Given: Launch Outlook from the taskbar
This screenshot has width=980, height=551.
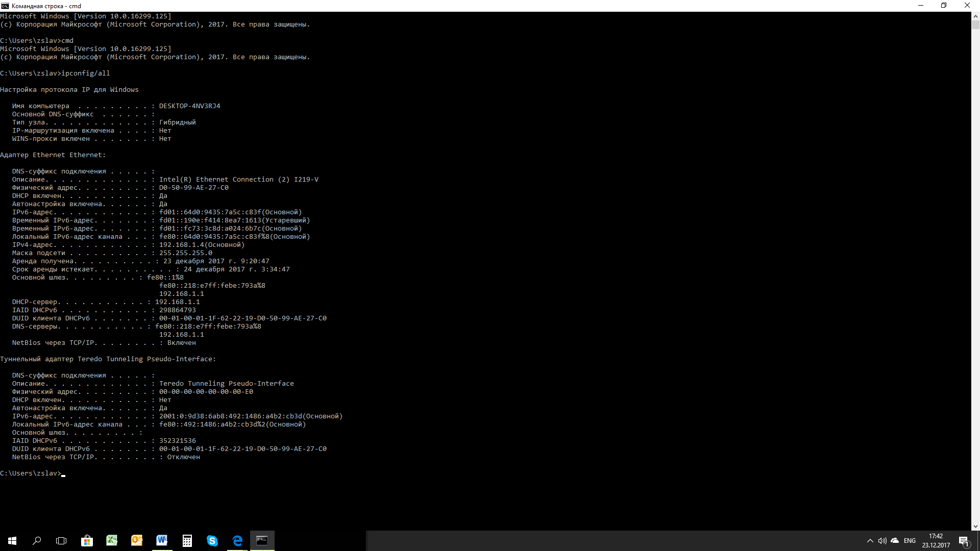Looking at the screenshot, I should [x=137, y=541].
